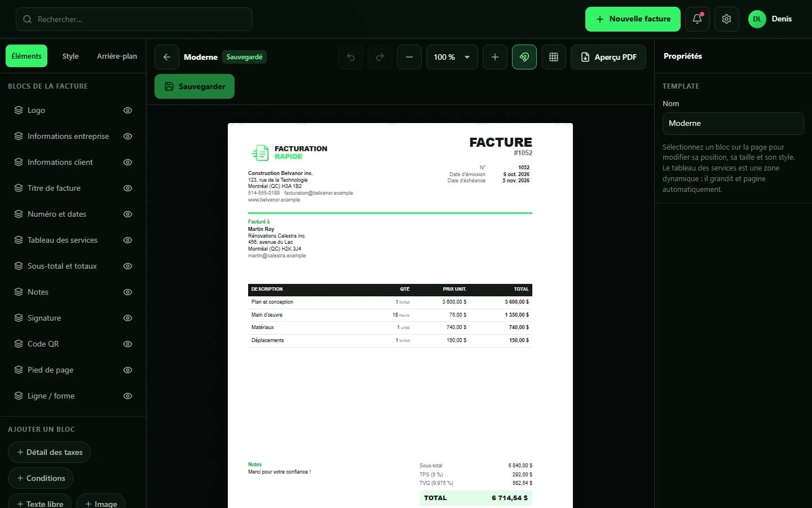Click the FACTURE title on the invoice

pos(501,142)
